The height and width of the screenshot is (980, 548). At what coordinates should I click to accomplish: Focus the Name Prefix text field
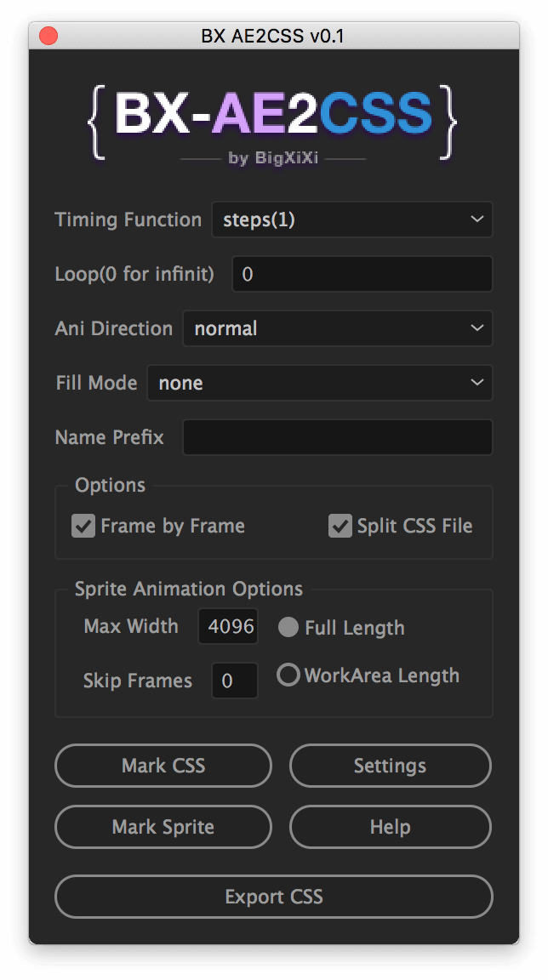point(337,437)
